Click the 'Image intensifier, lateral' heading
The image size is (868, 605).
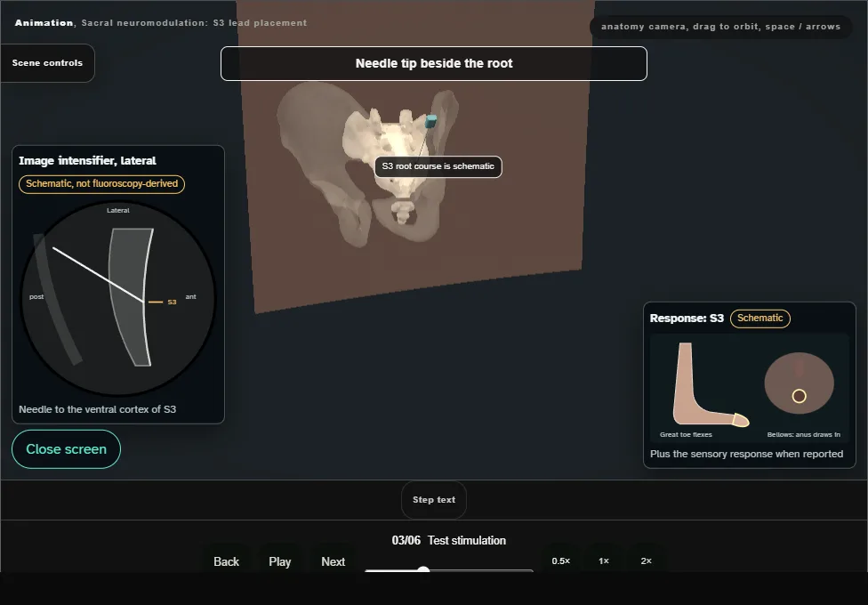[x=87, y=161]
